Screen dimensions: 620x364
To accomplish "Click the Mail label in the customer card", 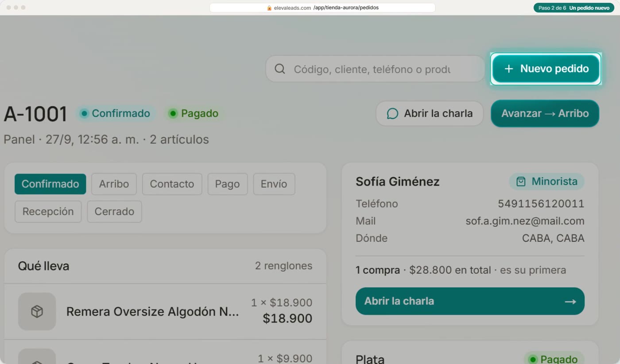I will pos(365,221).
